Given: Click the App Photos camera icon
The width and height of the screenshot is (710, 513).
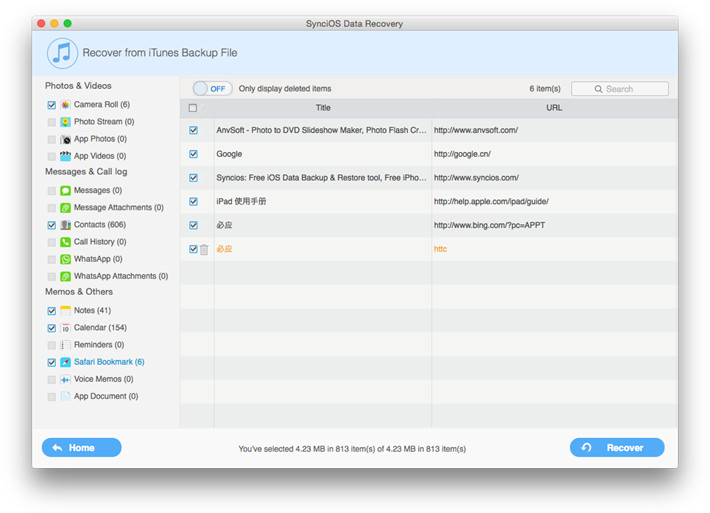Looking at the screenshot, I should [65, 139].
